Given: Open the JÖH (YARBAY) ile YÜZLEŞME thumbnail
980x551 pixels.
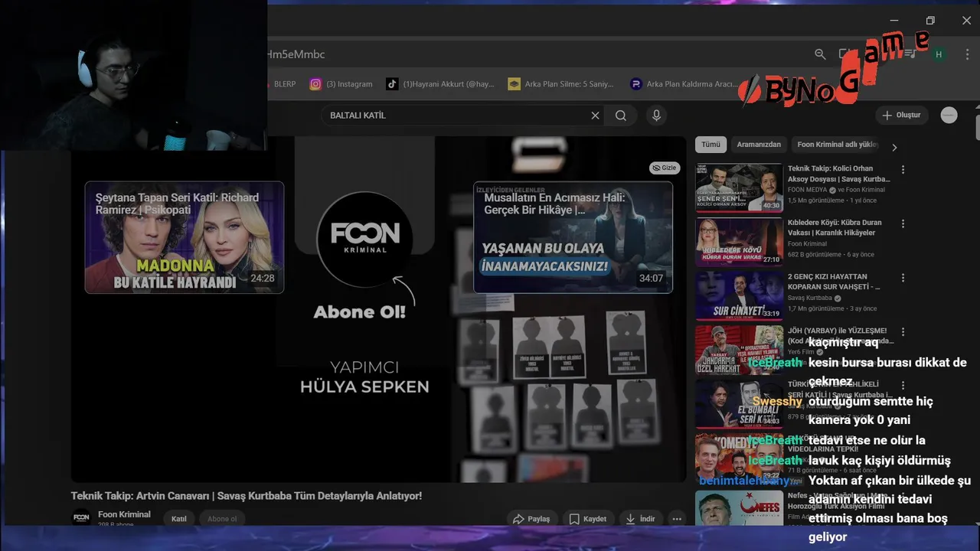Looking at the screenshot, I should 739,350.
